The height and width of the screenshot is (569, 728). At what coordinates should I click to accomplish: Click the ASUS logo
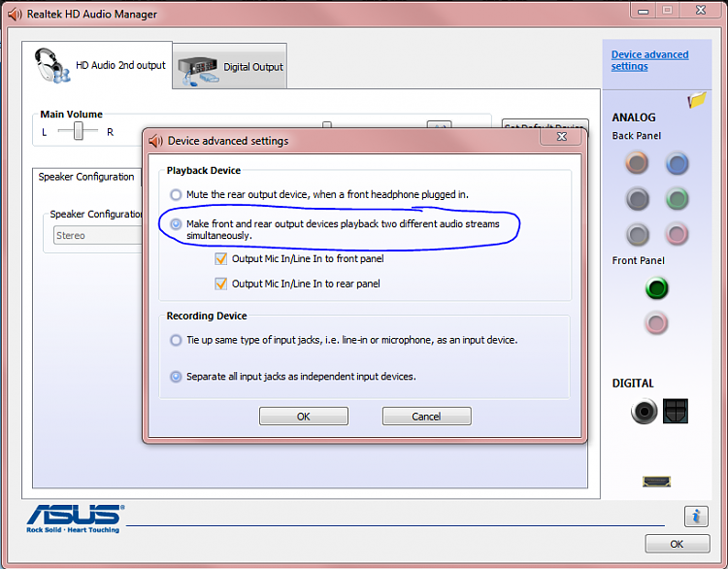coord(76,519)
